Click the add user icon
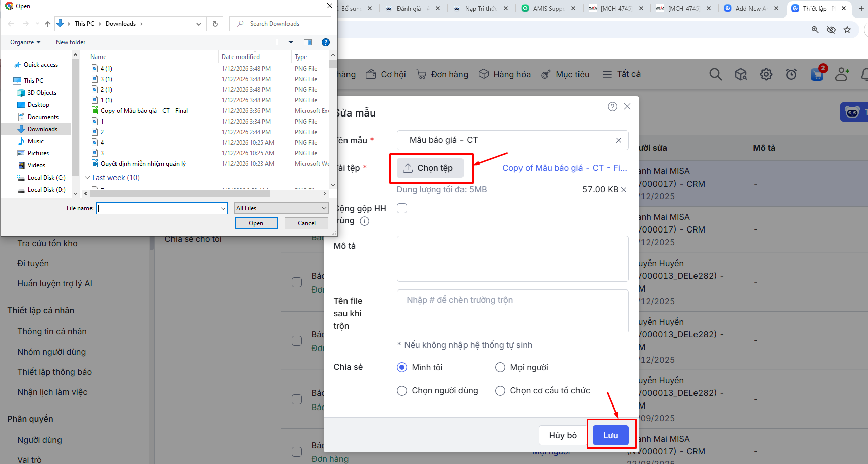 pos(842,74)
